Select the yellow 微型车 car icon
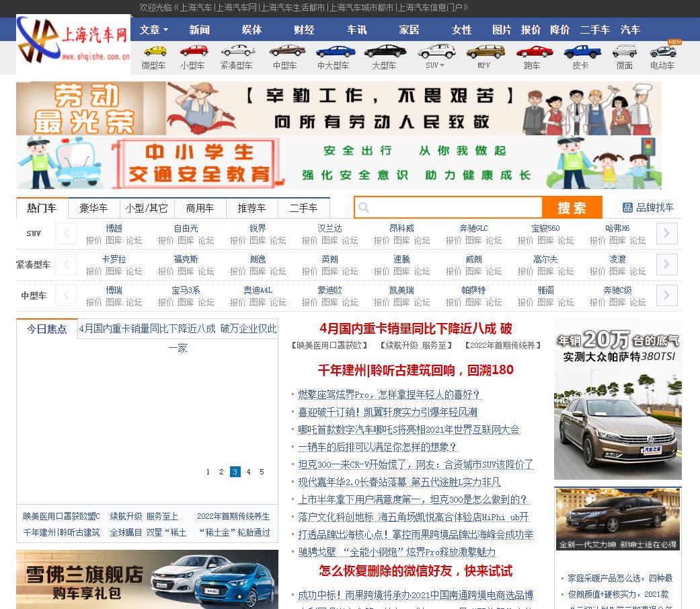700x609 pixels. pyautogui.click(x=155, y=51)
